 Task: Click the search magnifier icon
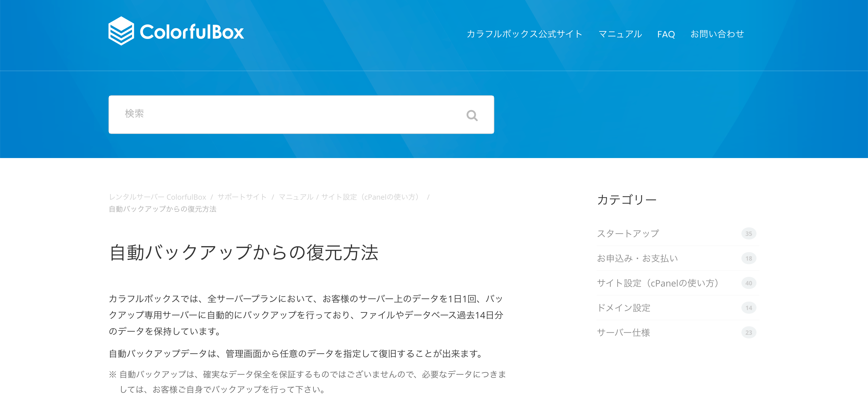click(472, 116)
